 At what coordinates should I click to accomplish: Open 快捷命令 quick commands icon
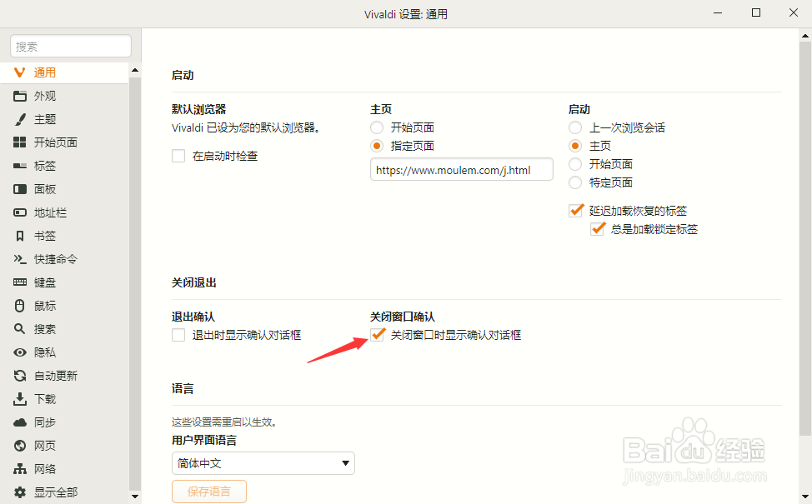click(x=20, y=259)
